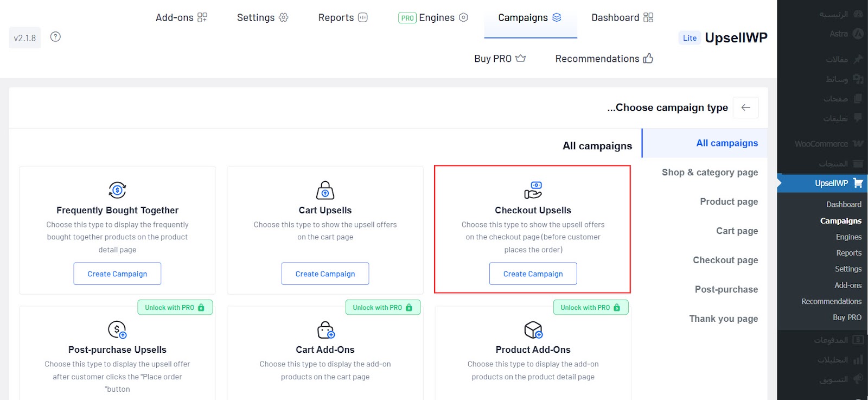Click the Checkout Upsells hand icon
This screenshot has height=400, width=868.
[533, 190]
